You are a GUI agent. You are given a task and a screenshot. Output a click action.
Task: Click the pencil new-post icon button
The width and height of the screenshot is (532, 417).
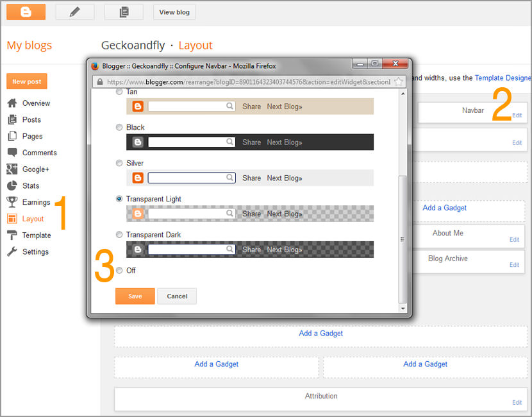(74, 12)
